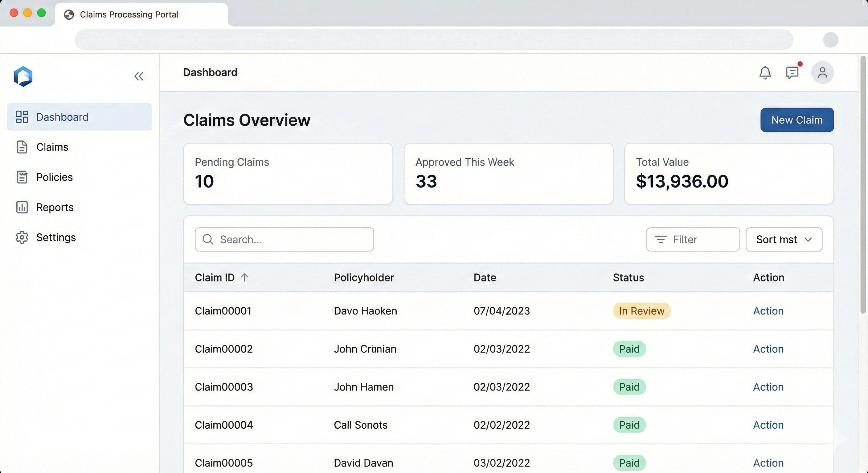
Task: Select the Claims document icon
Action: 22,147
